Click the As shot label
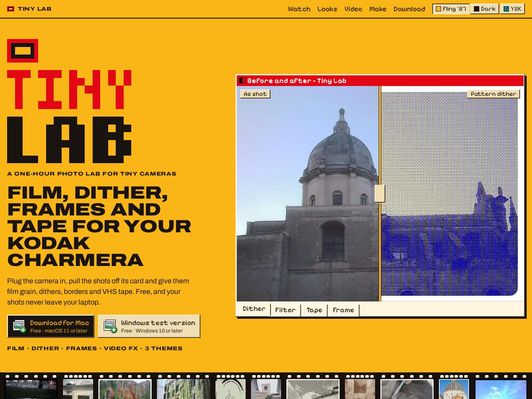This screenshot has height=399, width=532. point(255,94)
